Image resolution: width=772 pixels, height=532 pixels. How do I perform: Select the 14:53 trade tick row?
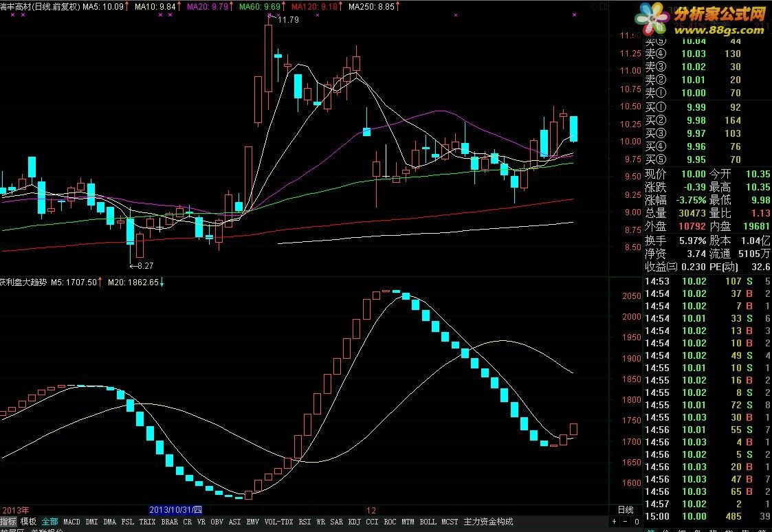click(x=707, y=282)
